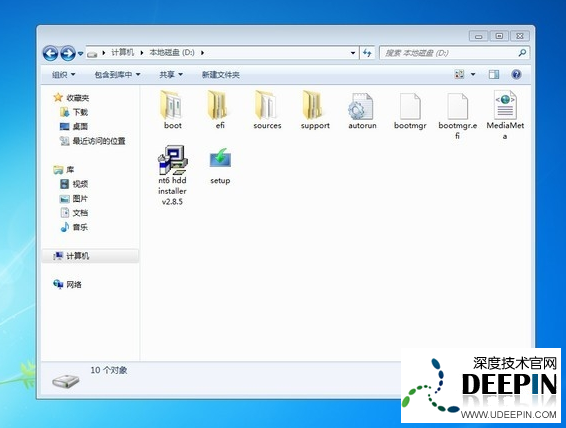Click 新建文件夹 button
This screenshot has height=428, width=566.
(221, 75)
